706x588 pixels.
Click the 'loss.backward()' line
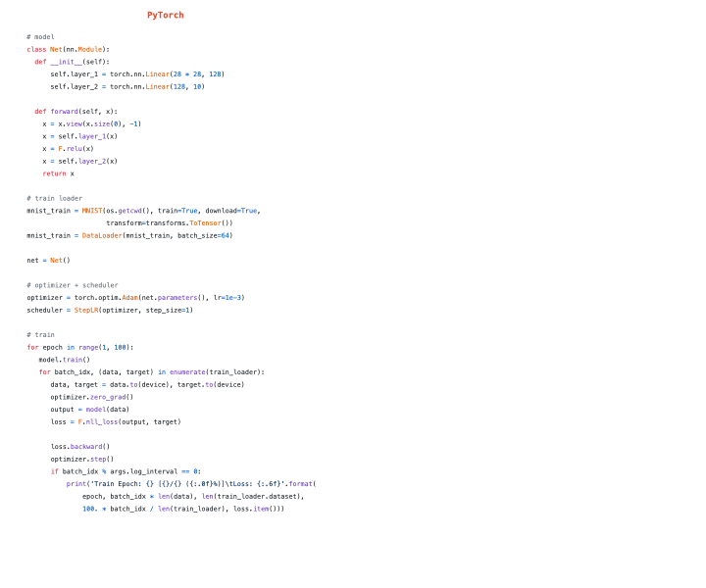(x=80, y=446)
